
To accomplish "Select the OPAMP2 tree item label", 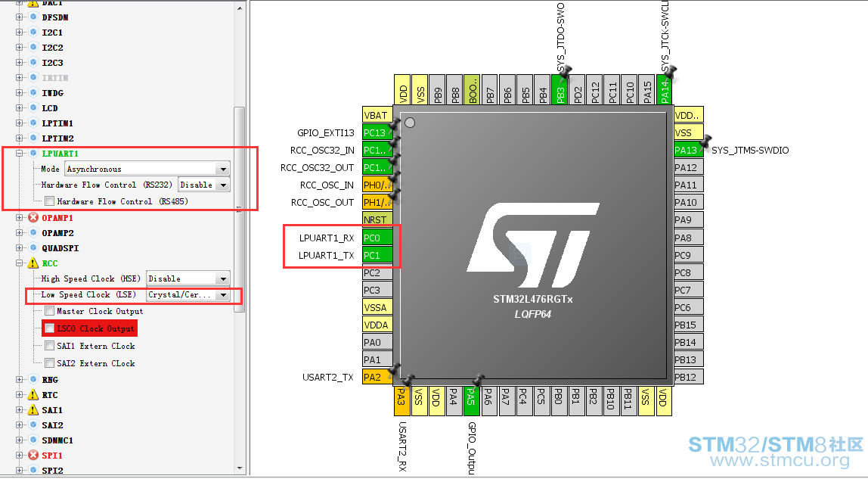I will 57,233.
